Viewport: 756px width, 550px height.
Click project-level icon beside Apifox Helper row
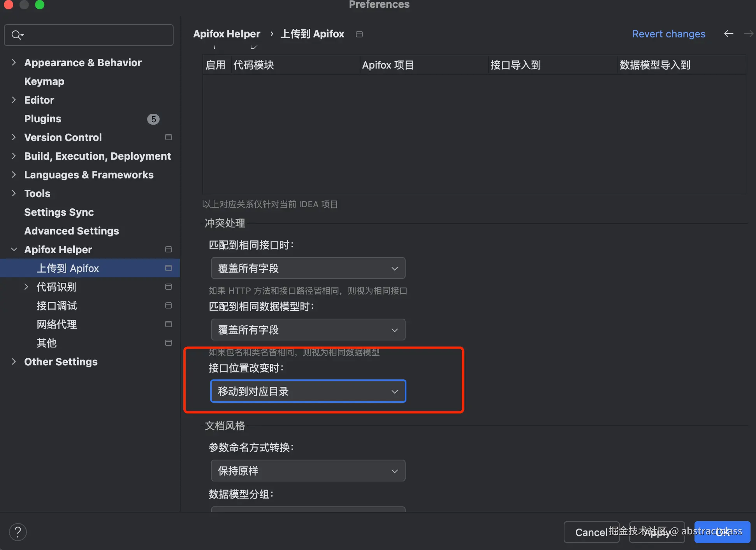click(x=169, y=249)
